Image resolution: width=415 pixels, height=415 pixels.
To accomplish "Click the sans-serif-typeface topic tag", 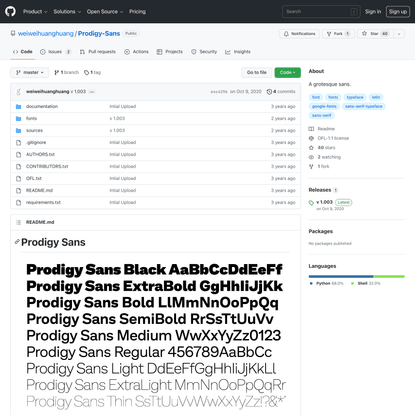I will 364,106.
